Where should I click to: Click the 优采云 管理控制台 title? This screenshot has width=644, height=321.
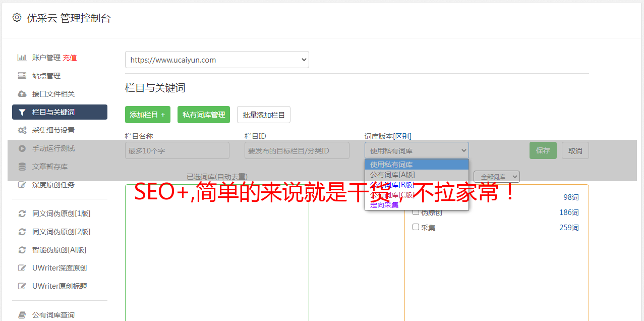[69, 18]
